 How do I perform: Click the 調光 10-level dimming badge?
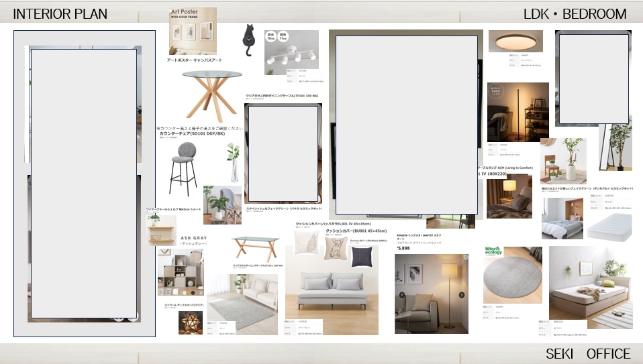point(270,36)
